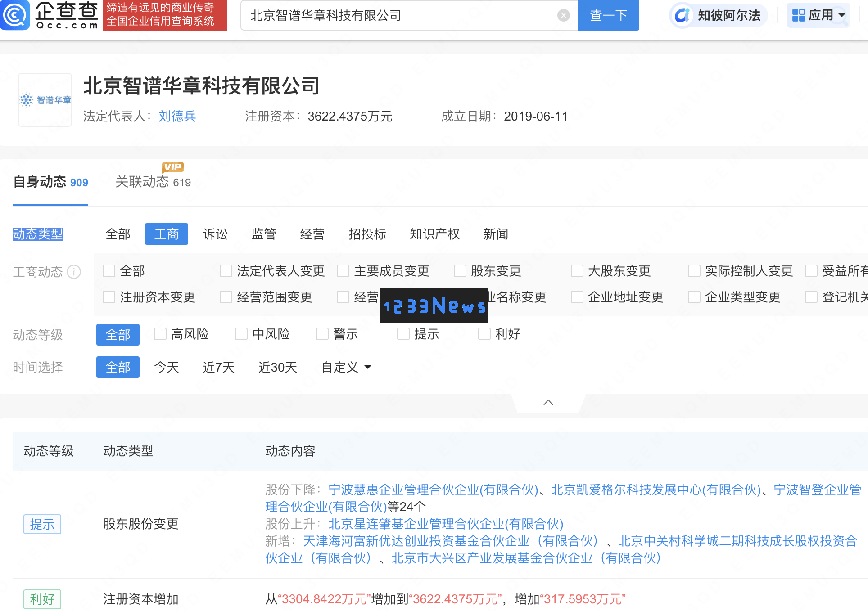The width and height of the screenshot is (868, 611).
Task: Click the 知彼阿尔法 icon
Action: (x=682, y=16)
